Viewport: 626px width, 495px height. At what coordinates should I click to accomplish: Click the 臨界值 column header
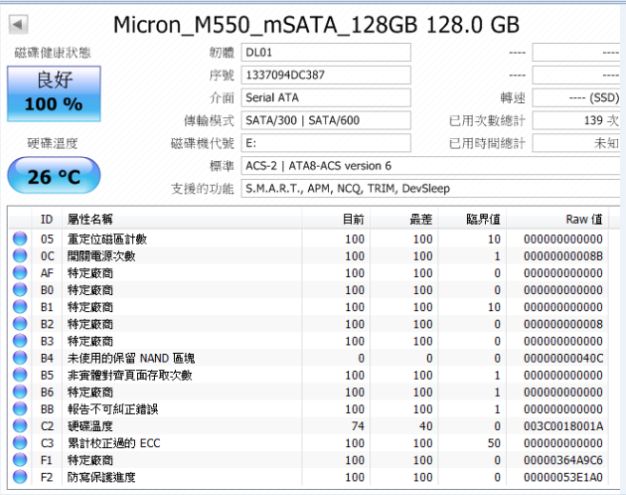(x=482, y=218)
